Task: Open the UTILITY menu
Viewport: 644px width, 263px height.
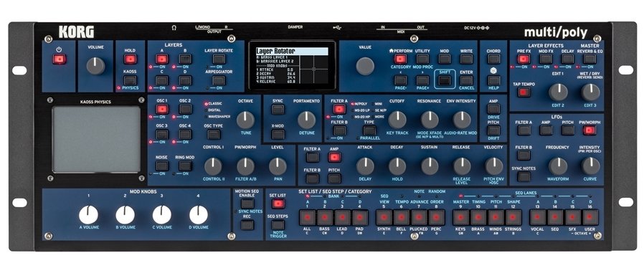Action: coord(422,59)
